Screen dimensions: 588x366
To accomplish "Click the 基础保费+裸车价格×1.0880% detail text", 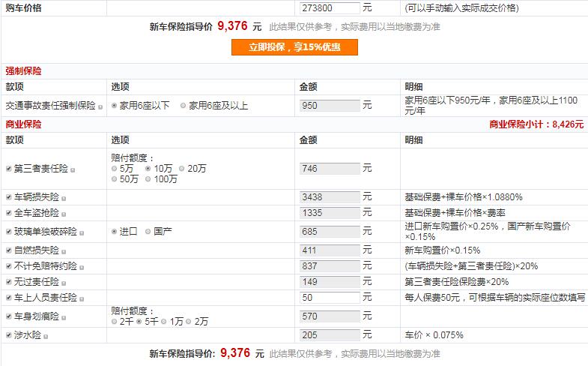I will pos(464,197).
